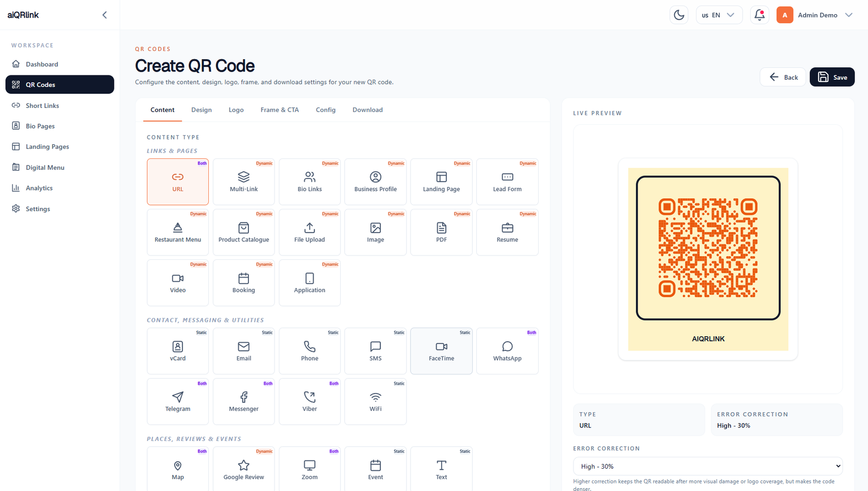Select the WiFi QR type

[375, 401]
